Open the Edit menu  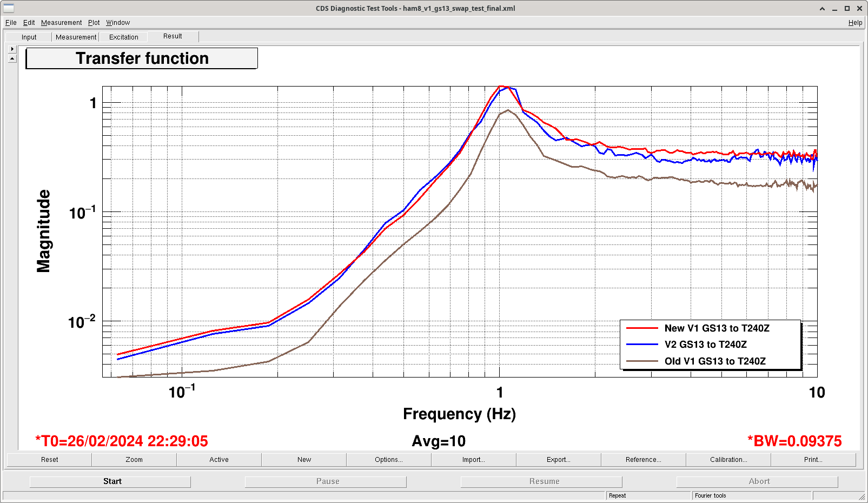[29, 23]
